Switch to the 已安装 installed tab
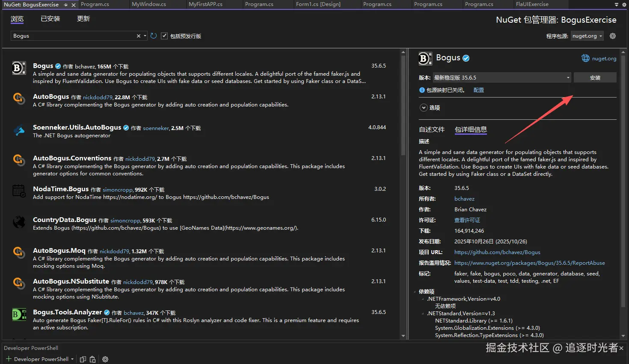The width and height of the screenshot is (629, 364). [x=50, y=19]
